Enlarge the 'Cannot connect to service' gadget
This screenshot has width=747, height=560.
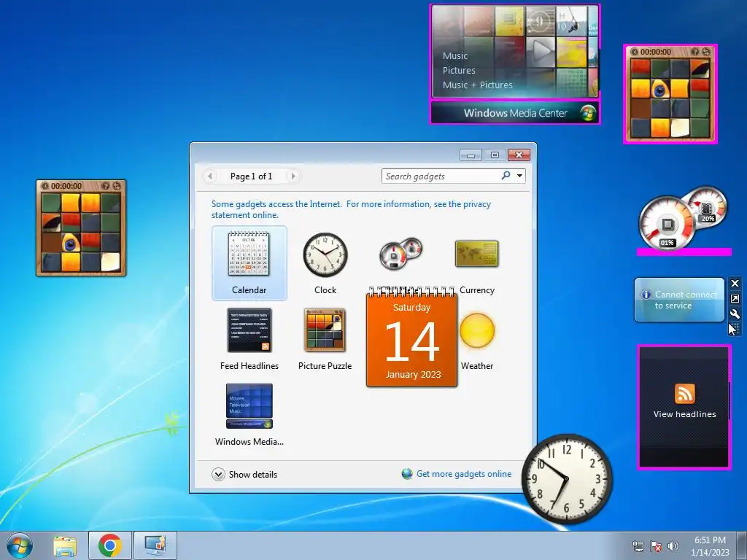tap(735, 298)
